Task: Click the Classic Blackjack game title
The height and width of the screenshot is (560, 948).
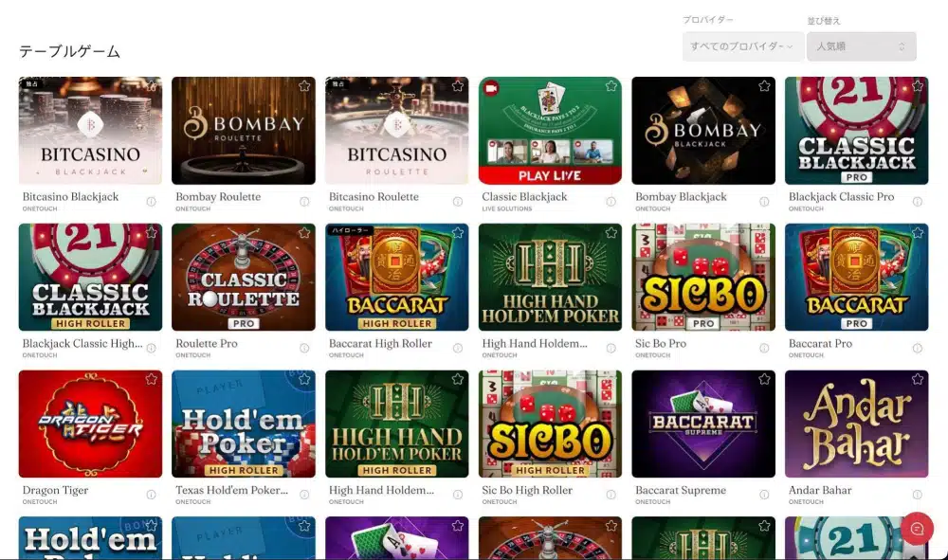Action: pyautogui.click(x=524, y=196)
